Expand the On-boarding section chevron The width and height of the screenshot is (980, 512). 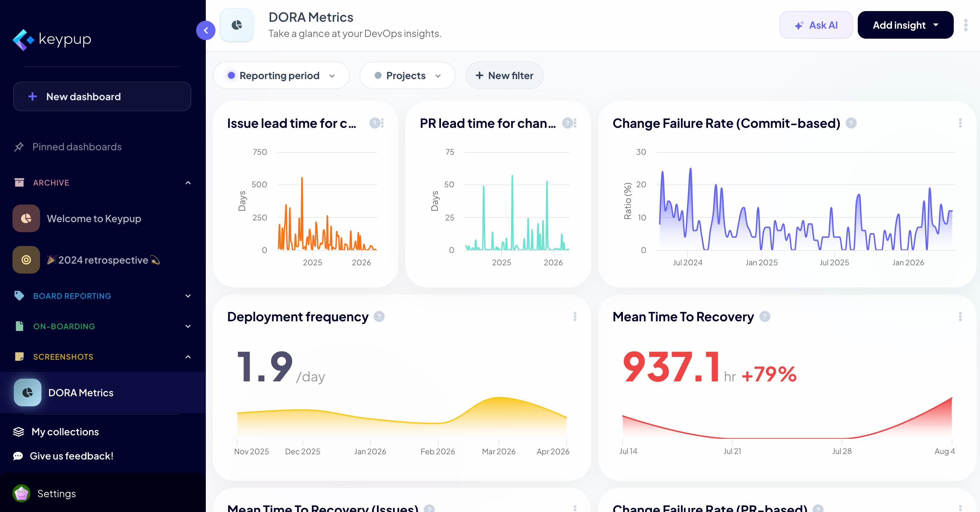coord(188,326)
